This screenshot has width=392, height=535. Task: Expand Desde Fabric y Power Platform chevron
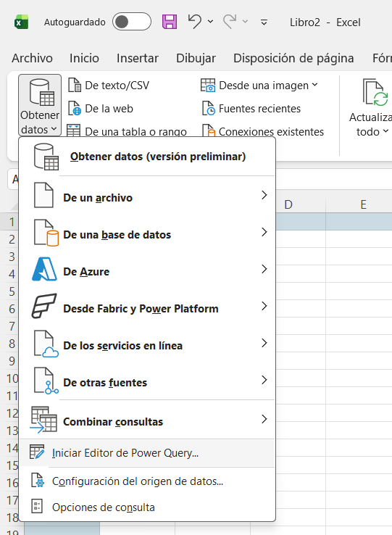tap(264, 306)
